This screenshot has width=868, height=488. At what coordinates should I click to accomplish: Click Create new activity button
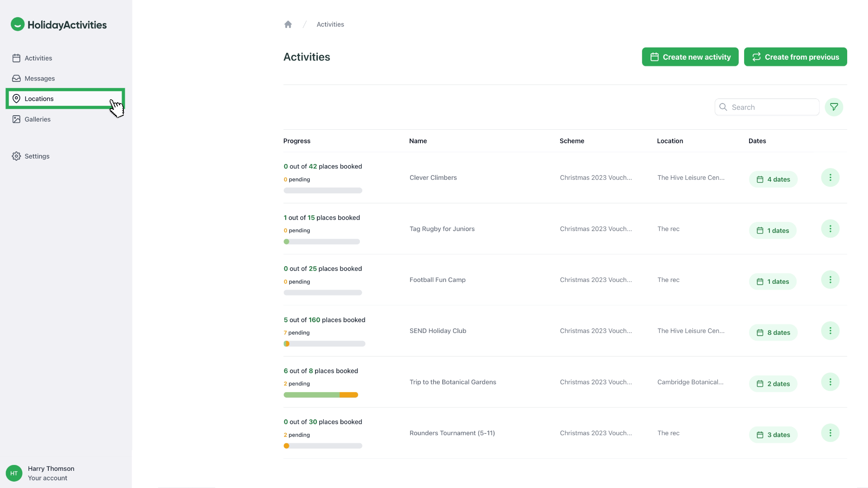pyautogui.click(x=690, y=57)
